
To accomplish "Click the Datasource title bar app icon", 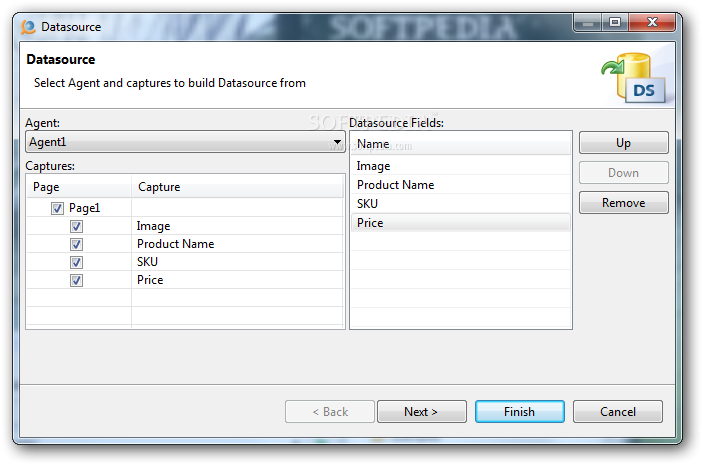I will [28, 27].
